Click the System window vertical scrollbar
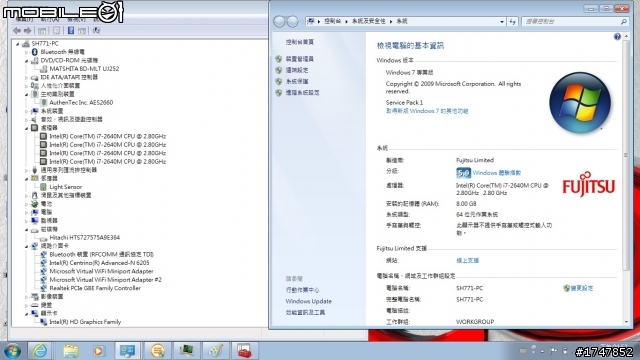The image size is (640, 360). click(x=627, y=155)
